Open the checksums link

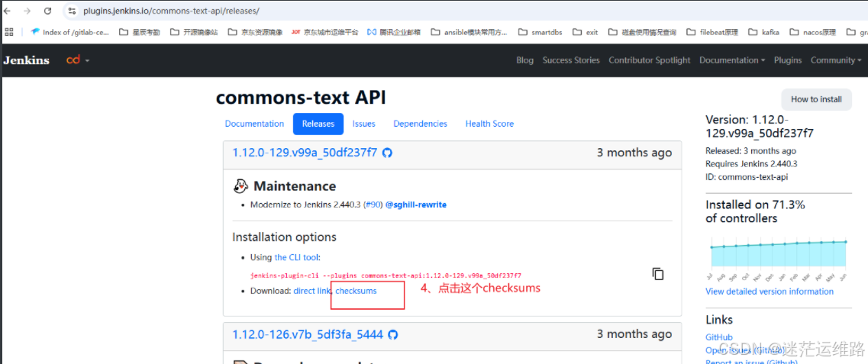click(x=356, y=291)
